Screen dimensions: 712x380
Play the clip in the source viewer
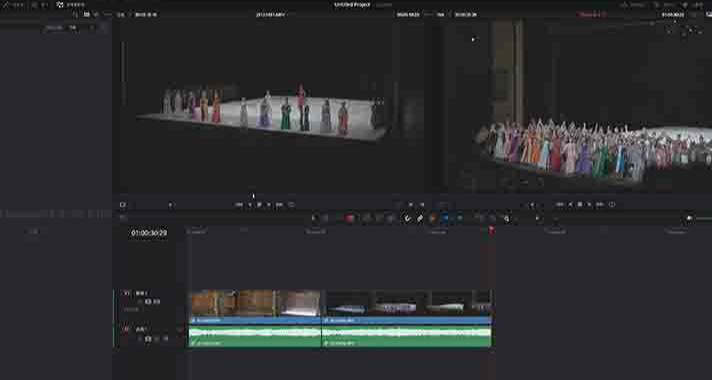pyautogui.click(x=269, y=205)
